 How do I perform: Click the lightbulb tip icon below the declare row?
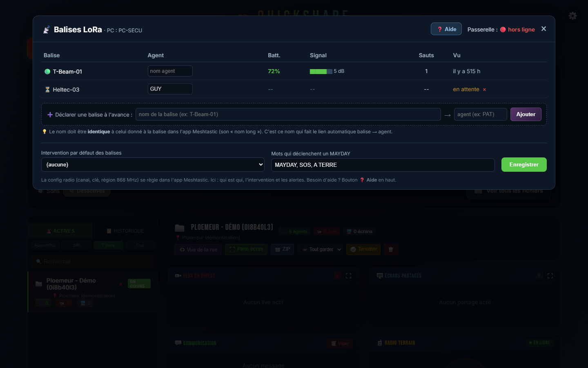point(45,132)
